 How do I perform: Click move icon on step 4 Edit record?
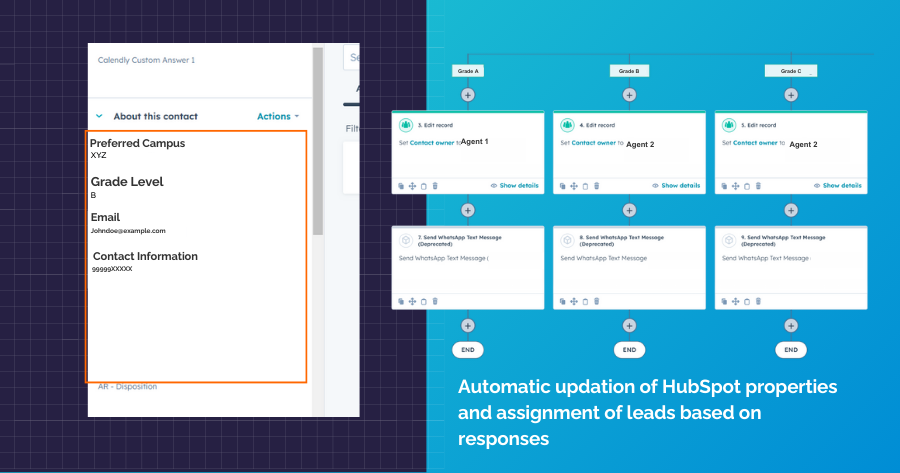tap(574, 186)
